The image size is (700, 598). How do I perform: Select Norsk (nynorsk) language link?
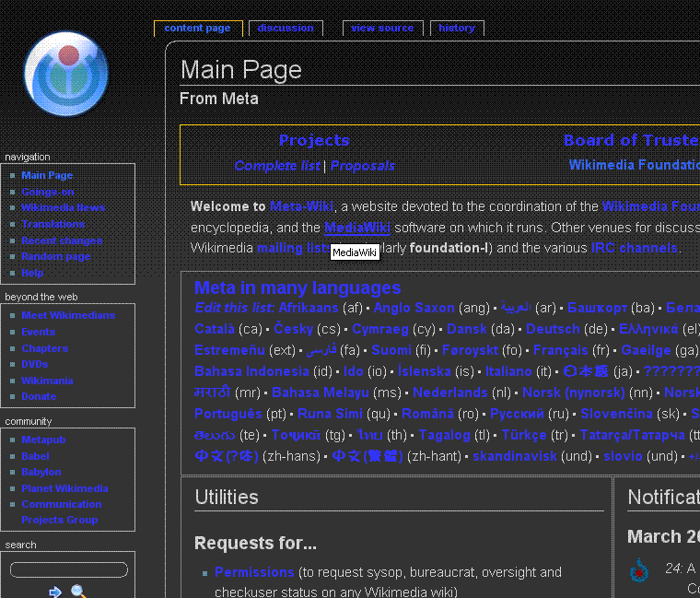click(x=573, y=393)
